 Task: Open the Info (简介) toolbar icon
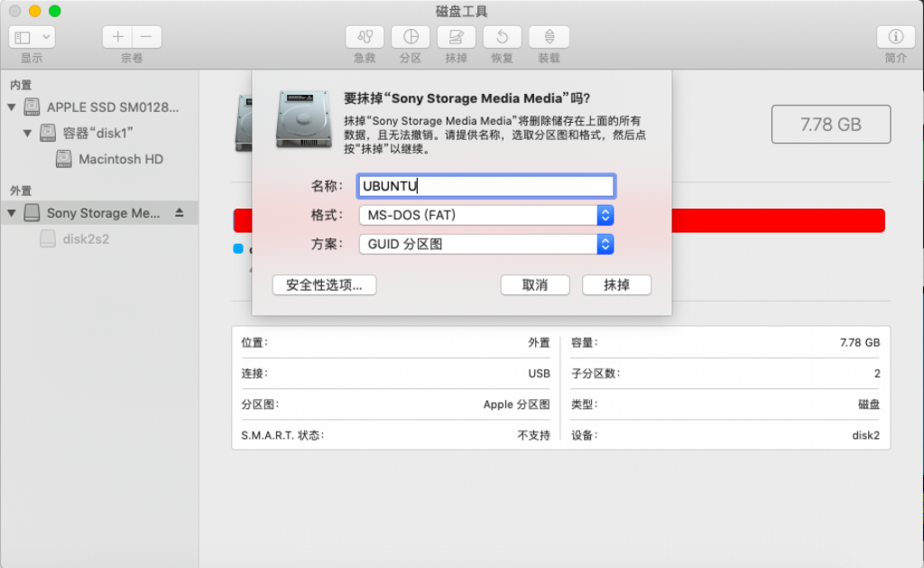895,37
